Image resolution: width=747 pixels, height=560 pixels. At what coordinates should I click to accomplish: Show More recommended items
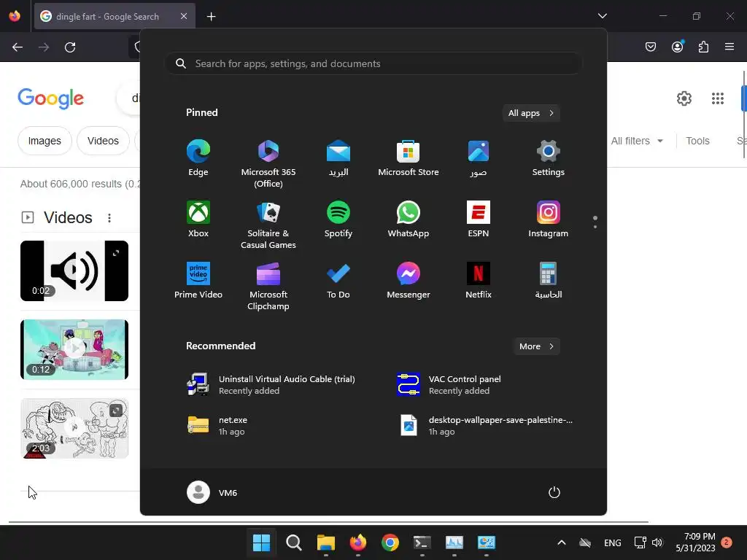pyautogui.click(x=536, y=346)
